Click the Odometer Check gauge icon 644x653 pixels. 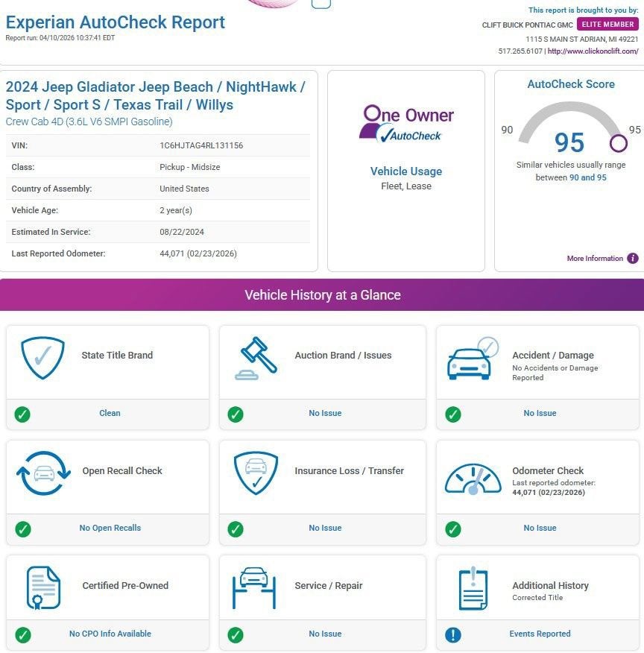(473, 479)
